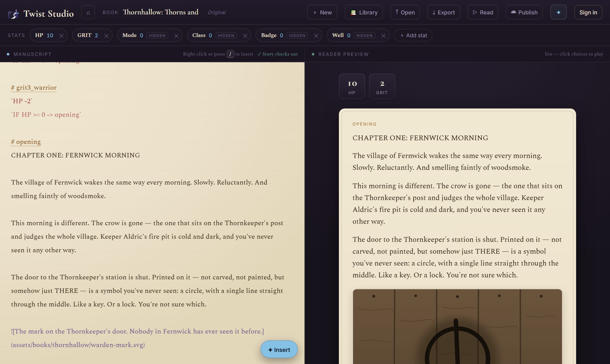Click the IF HP >= 0 -> opening line
Viewport: 610px width, 364px height.
[46, 115]
